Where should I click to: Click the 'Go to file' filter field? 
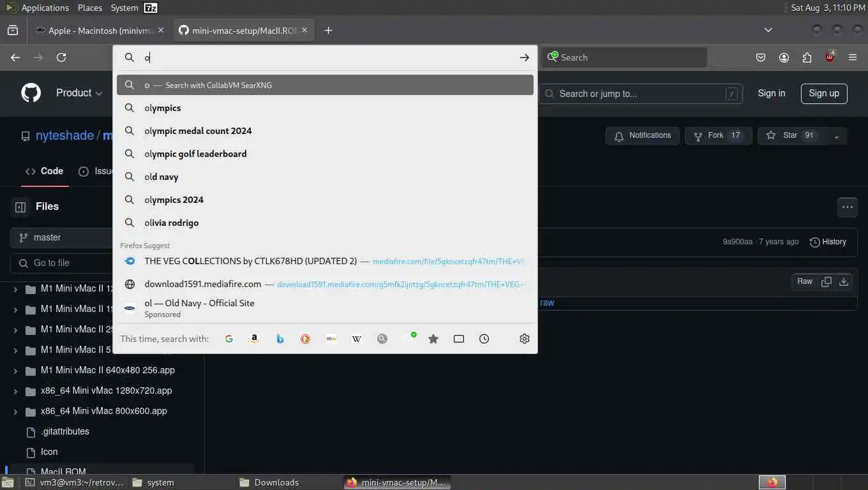coord(61,263)
